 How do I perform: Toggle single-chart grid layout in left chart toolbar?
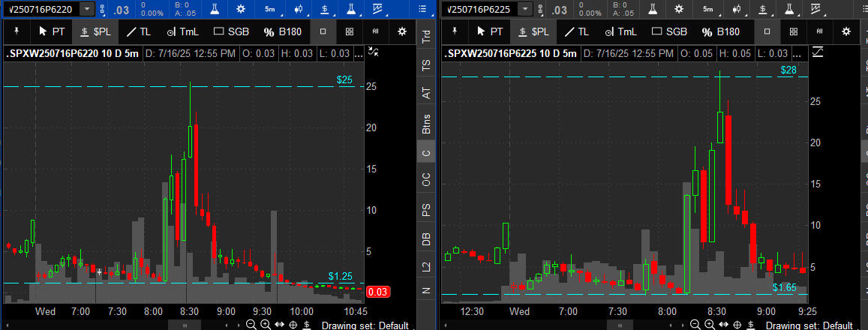(x=323, y=31)
